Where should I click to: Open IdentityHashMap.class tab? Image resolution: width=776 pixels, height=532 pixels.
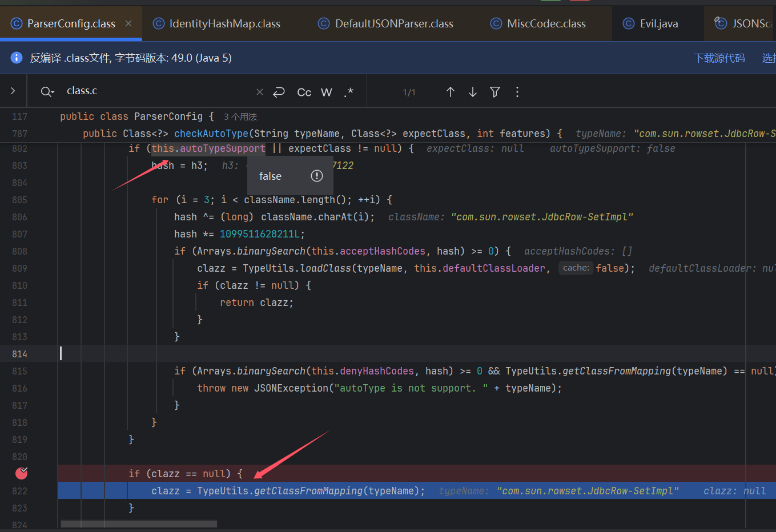[216, 23]
